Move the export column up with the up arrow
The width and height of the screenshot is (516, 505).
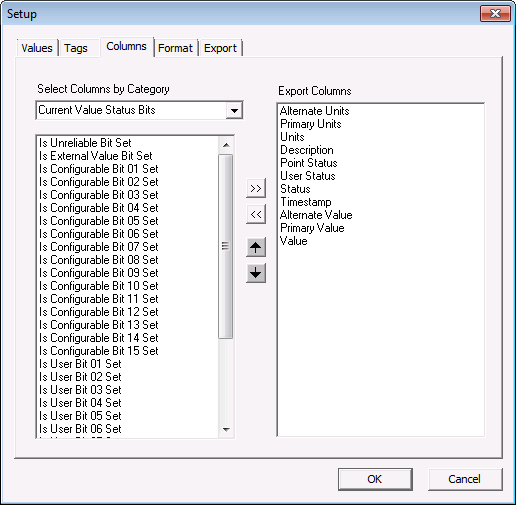256,247
